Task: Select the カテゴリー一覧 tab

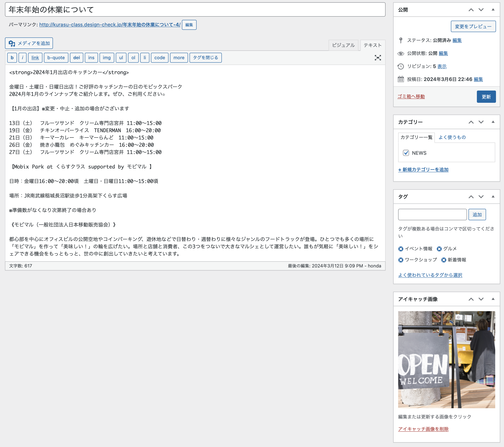Action: (x=416, y=137)
